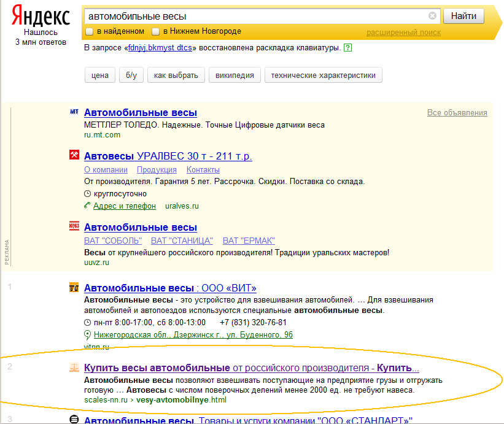Open the ООО «СТАНДАРТ» Автомобильные весы result
This screenshot has width=504, height=424.
tap(248, 420)
